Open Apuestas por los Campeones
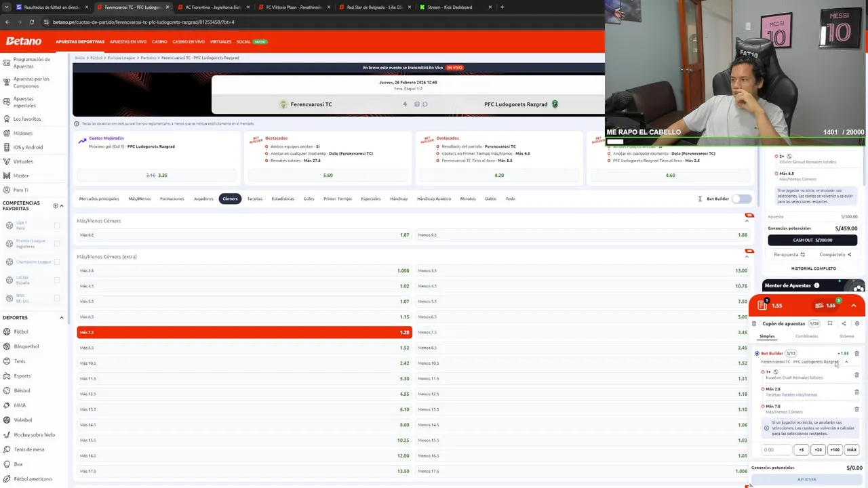This screenshot has width=868, height=488. tap(31, 82)
